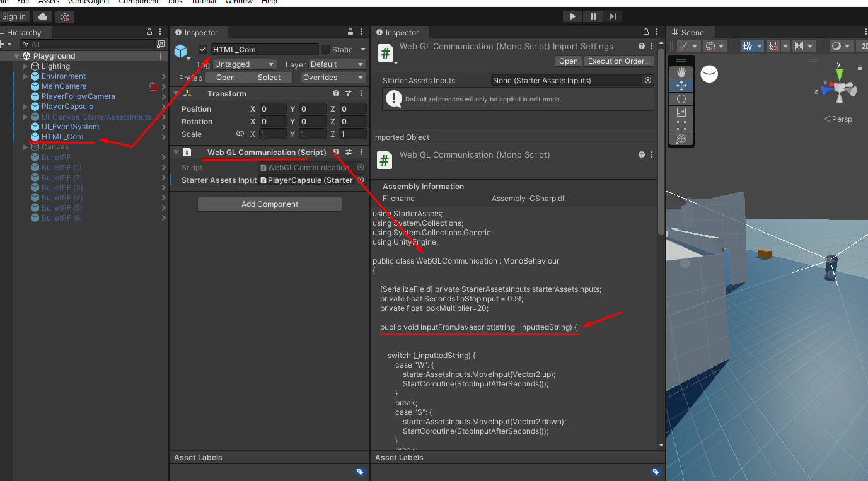Click Open button in Import Settings header
Viewport: 868px width, 481px height.
(x=568, y=61)
